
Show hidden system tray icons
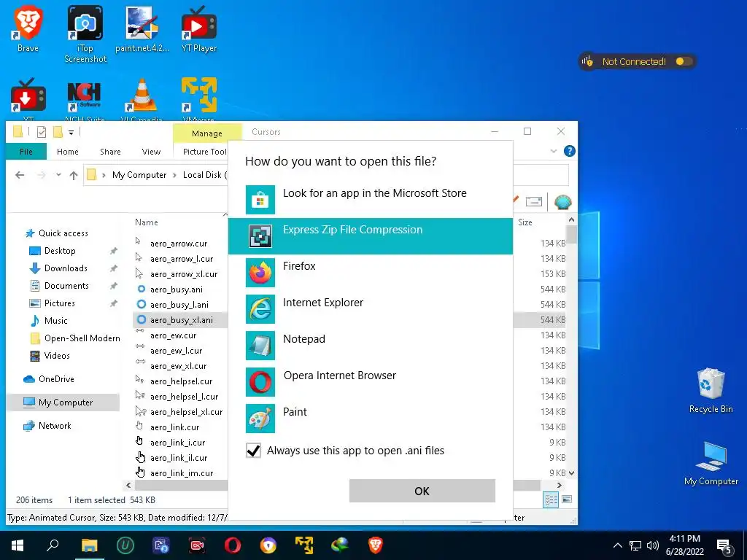click(617, 545)
